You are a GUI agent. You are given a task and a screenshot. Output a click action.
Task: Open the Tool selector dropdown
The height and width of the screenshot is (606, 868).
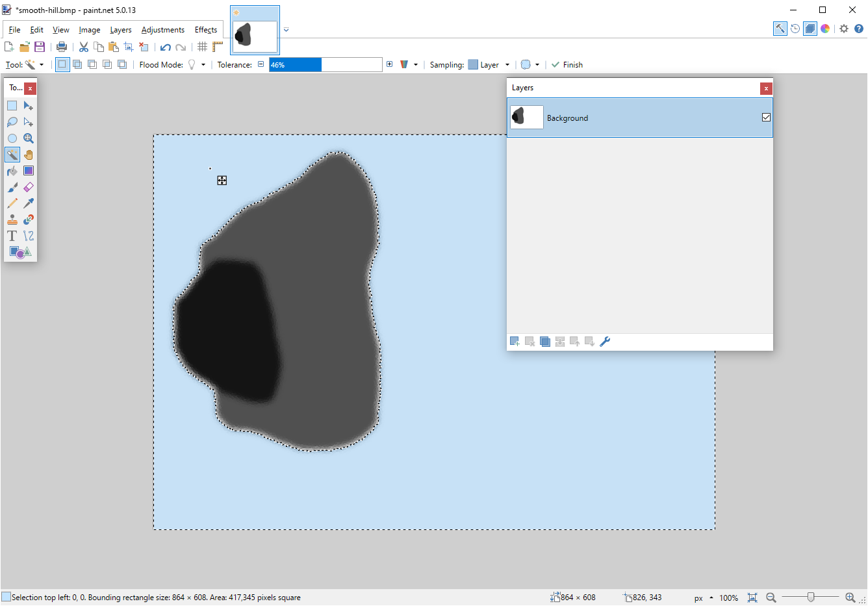[37, 64]
